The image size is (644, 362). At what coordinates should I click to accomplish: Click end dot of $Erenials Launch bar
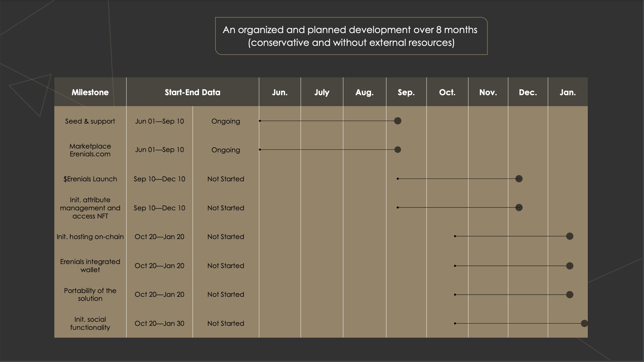click(519, 179)
